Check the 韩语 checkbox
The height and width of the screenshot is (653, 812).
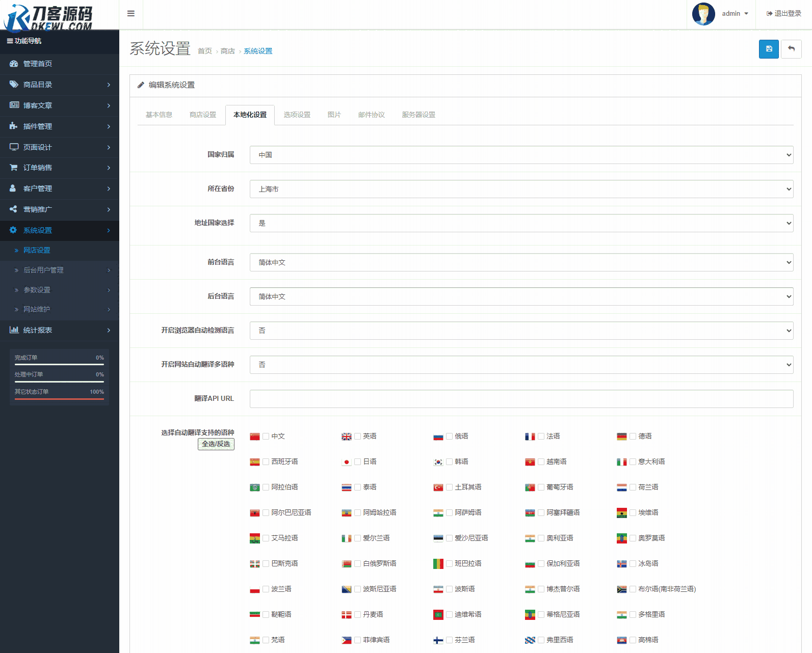pos(450,462)
